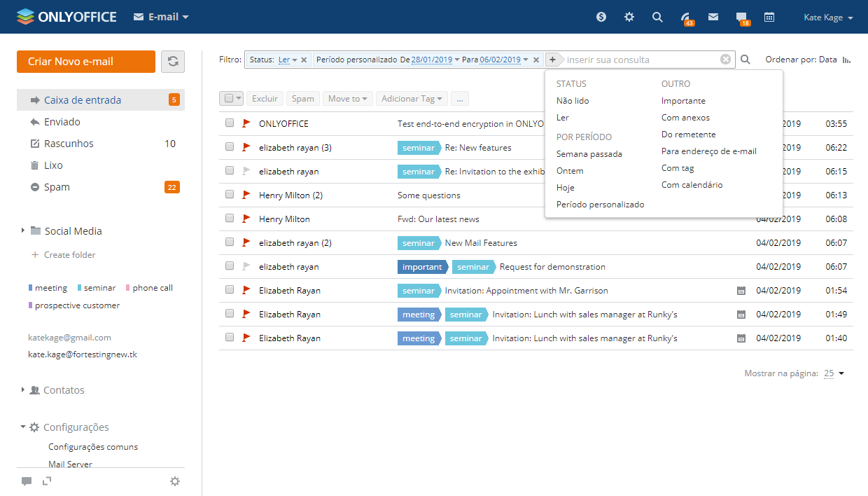Click the pink phone call tag
The image size is (868, 496).
point(152,288)
